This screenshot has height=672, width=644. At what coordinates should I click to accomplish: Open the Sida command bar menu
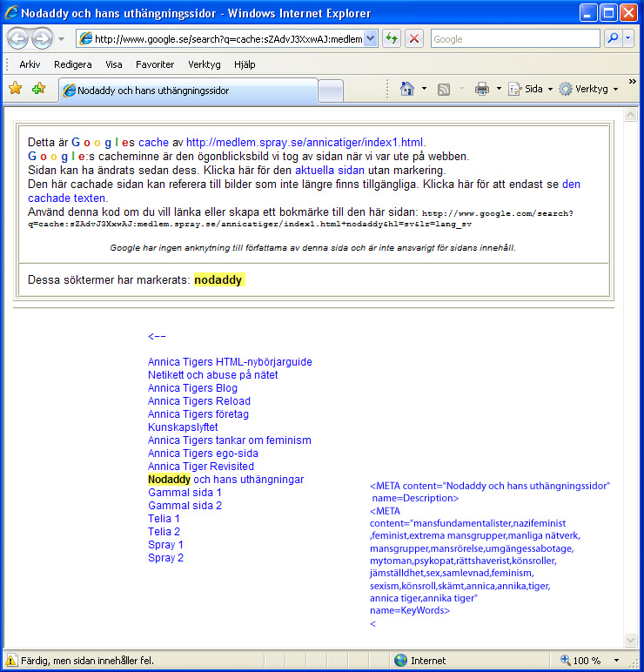(x=530, y=89)
